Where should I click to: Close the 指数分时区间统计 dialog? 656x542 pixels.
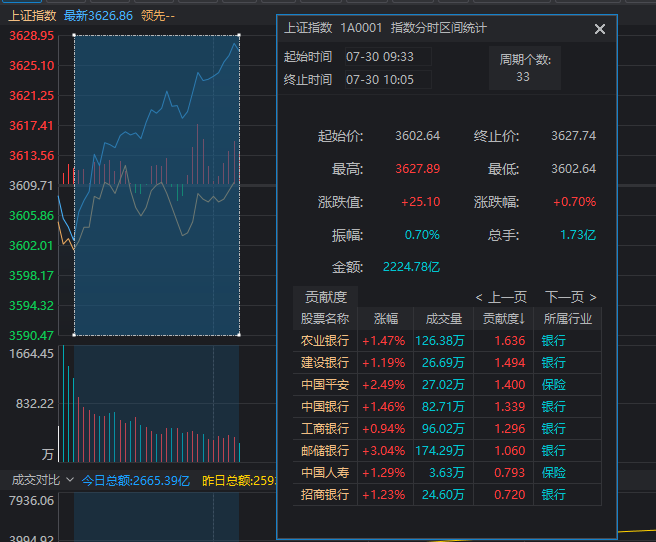(600, 29)
